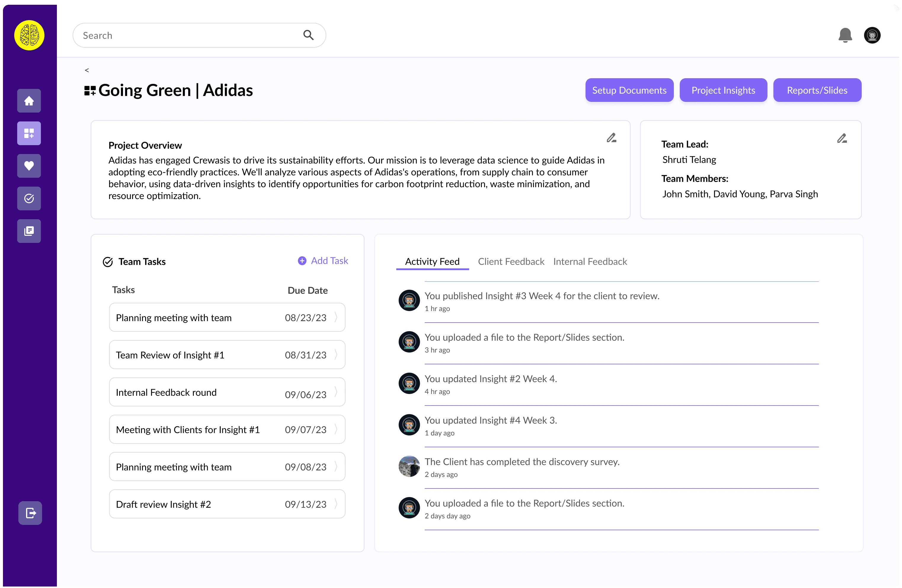Expand the 08/23/23 Planning meeting task chevron
Image resolution: width=902 pixels, height=588 pixels.
point(336,317)
